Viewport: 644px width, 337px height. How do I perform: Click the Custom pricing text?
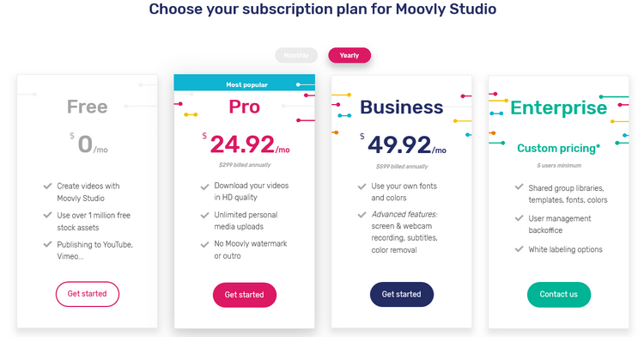coord(559,148)
